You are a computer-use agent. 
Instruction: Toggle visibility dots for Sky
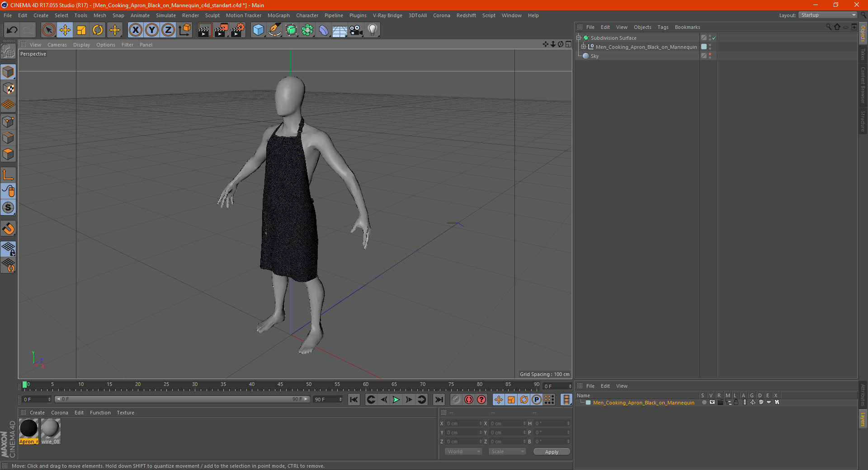coord(710,56)
